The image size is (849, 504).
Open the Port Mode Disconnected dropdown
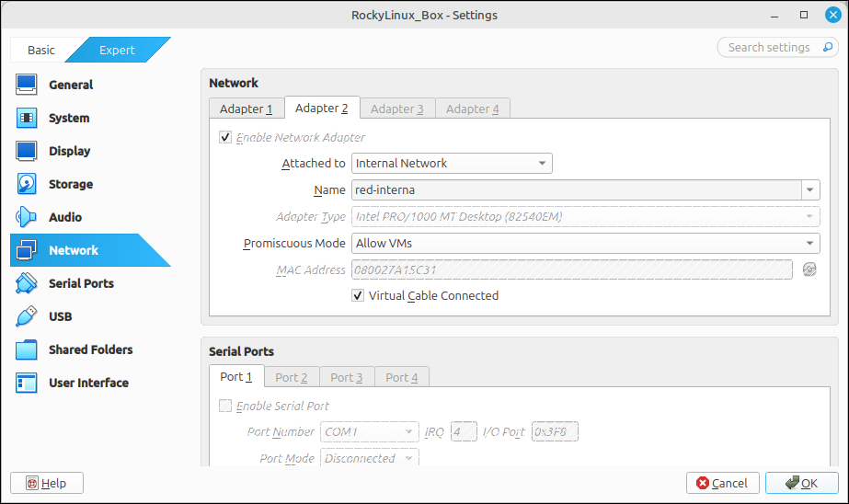pyautogui.click(x=369, y=458)
